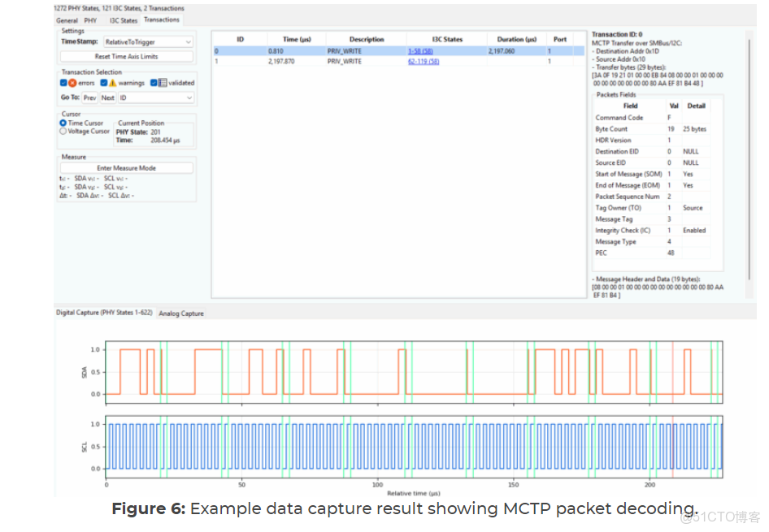The width and height of the screenshot is (769, 532).
Task: Switch to the I3C States tab
Action: tap(123, 19)
